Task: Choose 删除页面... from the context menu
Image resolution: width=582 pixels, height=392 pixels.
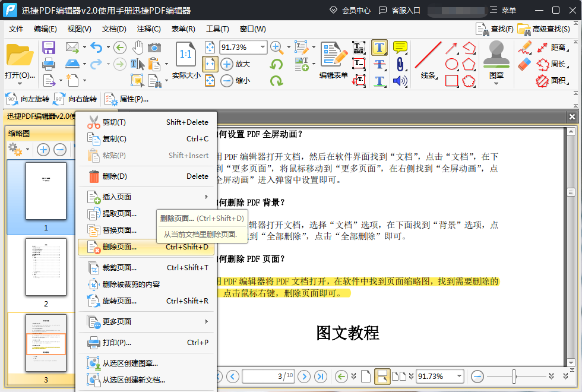Action: [x=146, y=247]
